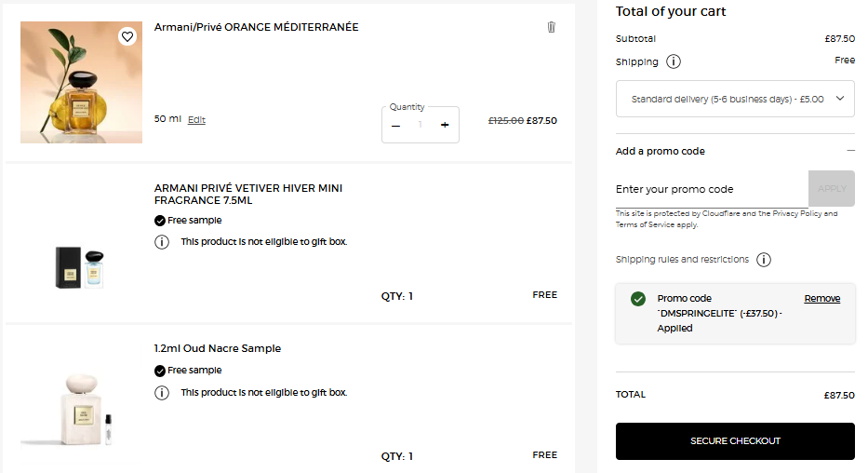Image resolution: width=868 pixels, height=473 pixels.
Task: Focus the Enter your promo code field
Action: (712, 189)
